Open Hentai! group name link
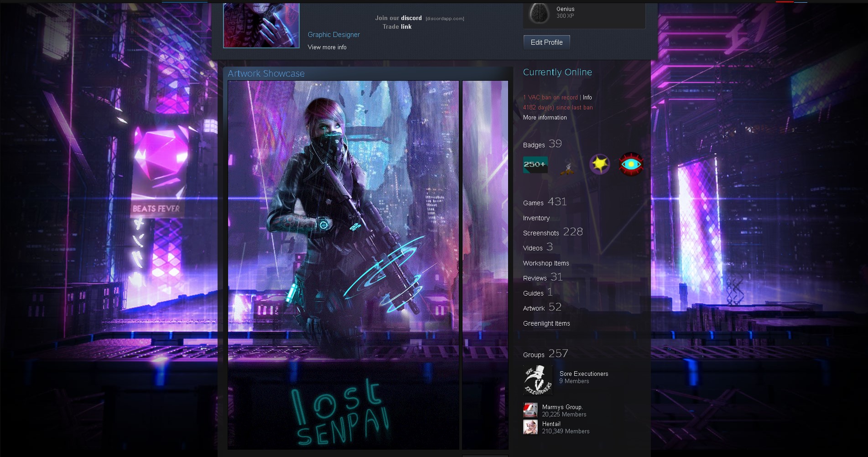This screenshot has width=868, height=457. pyautogui.click(x=551, y=424)
